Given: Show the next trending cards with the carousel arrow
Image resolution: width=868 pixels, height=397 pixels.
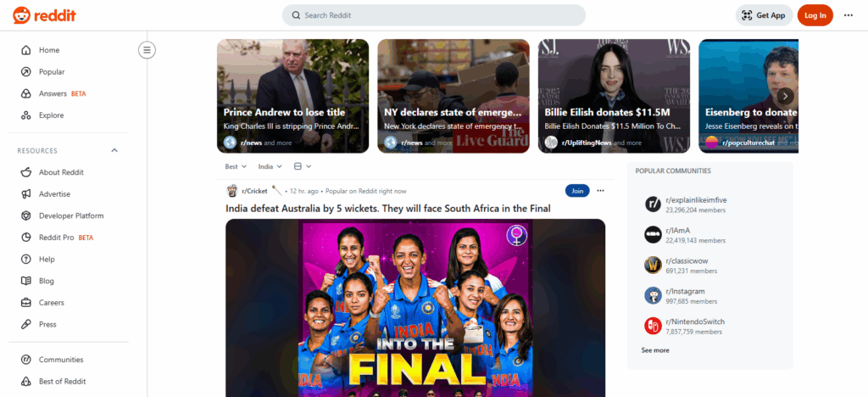Looking at the screenshot, I should point(785,96).
